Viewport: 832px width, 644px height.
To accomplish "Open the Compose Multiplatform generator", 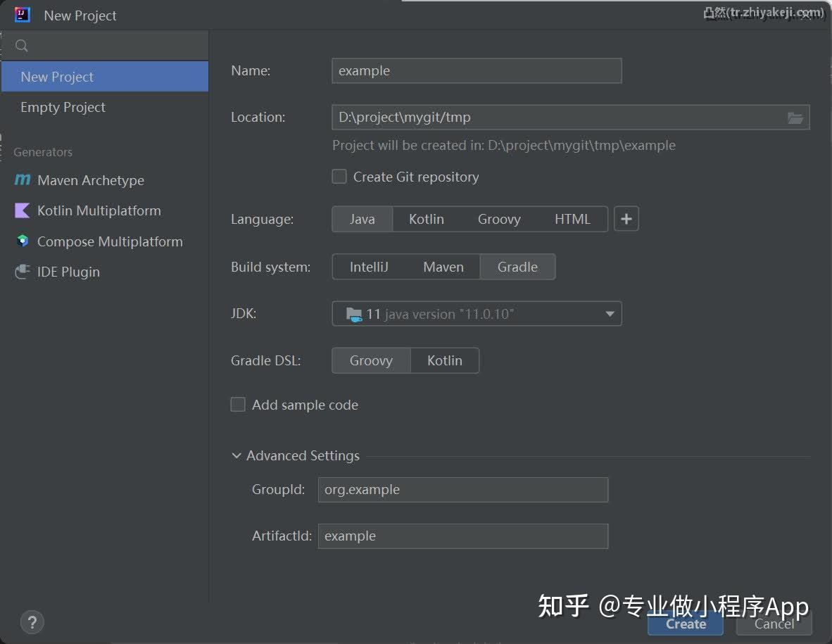I will 105,241.
